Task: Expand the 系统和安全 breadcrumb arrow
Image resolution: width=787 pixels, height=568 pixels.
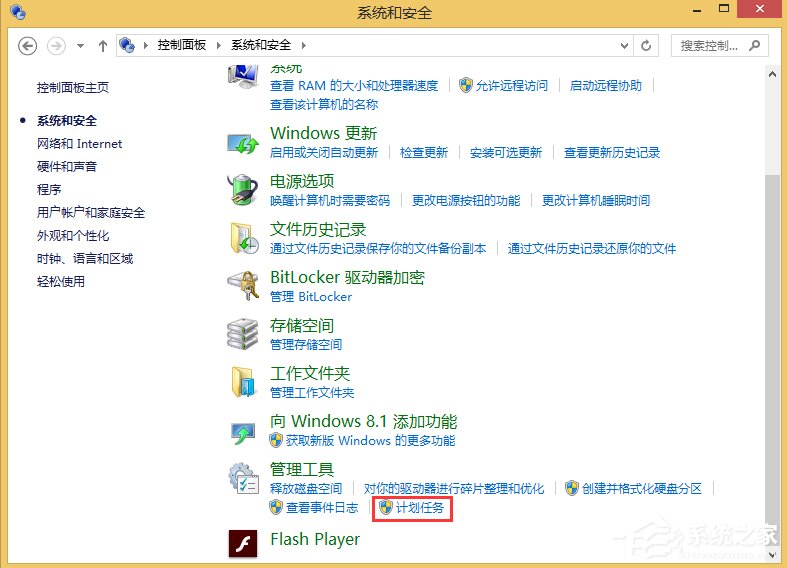Action: click(x=303, y=46)
